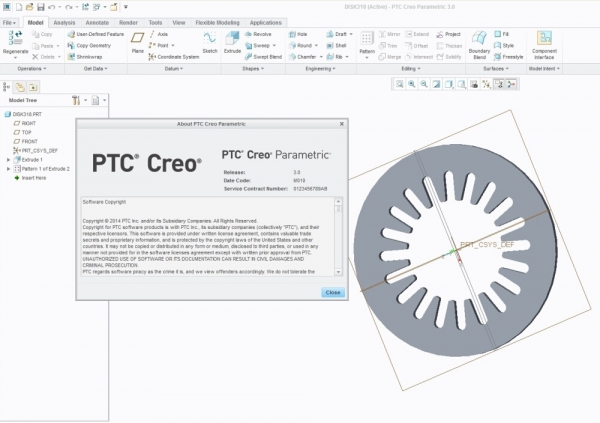This screenshot has height=423, width=600.
Task: Click Zoom In in the graphics toolbar
Action: click(412, 84)
